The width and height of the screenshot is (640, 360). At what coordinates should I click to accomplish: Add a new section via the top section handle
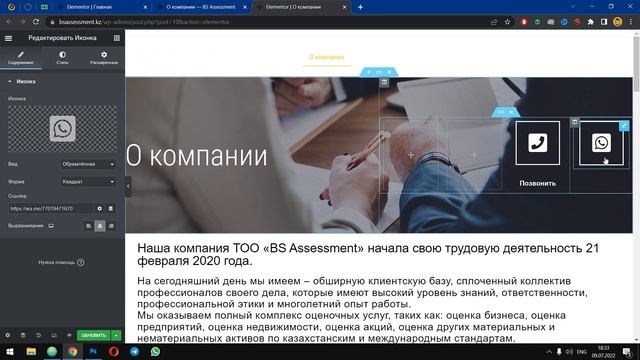pyautogui.click(x=369, y=72)
